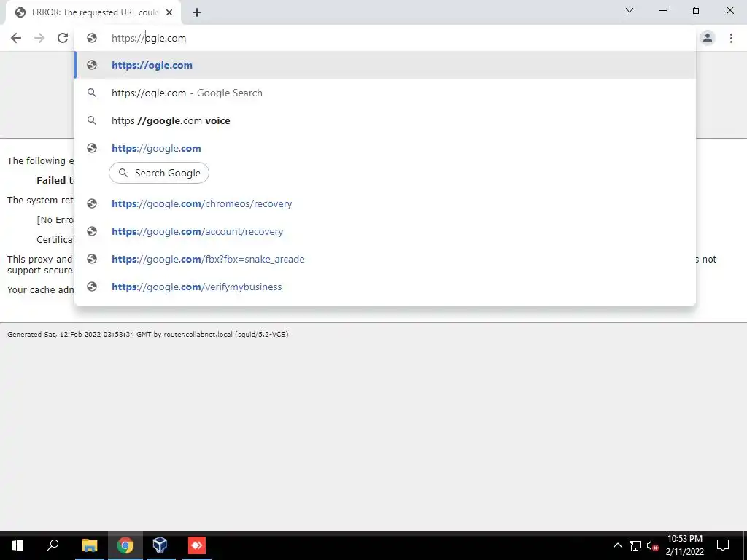Switch to Chrome on the taskbar
This screenshot has width=747, height=560.
(x=125, y=545)
